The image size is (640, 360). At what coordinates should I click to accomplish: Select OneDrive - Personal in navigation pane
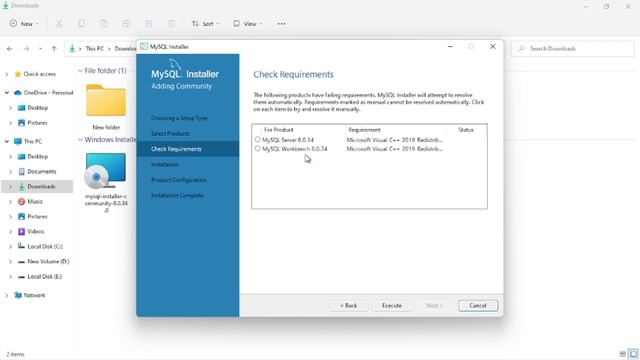[48, 93]
